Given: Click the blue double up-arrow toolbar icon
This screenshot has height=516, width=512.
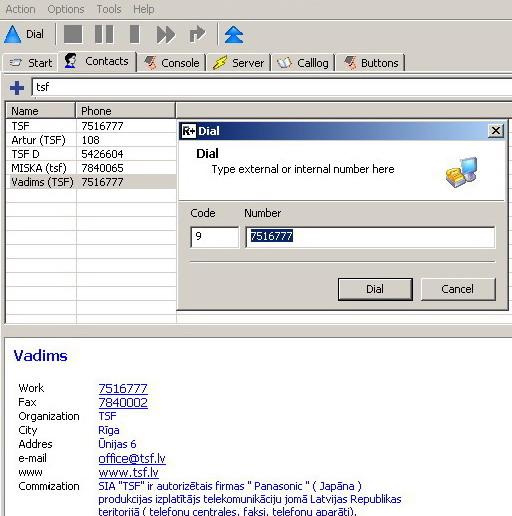Looking at the screenshot, I should point(234,34).
